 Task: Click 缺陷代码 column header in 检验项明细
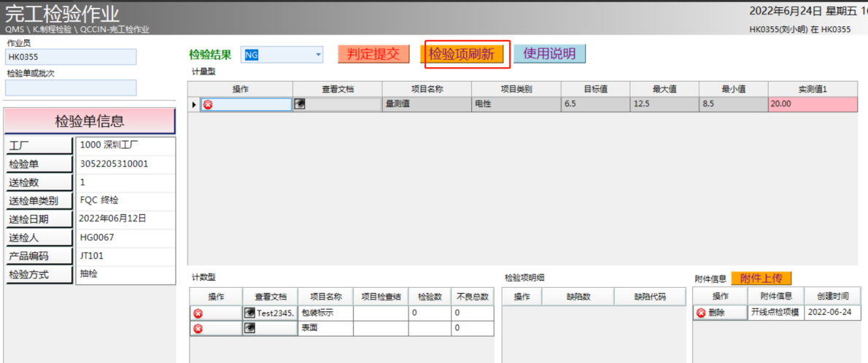[x=650, y=297]
